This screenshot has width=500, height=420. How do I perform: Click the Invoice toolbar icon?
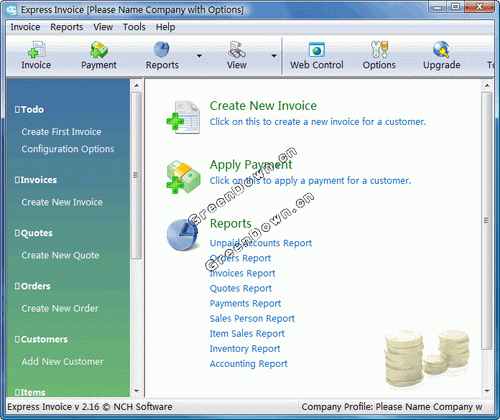tap(36, 50)
